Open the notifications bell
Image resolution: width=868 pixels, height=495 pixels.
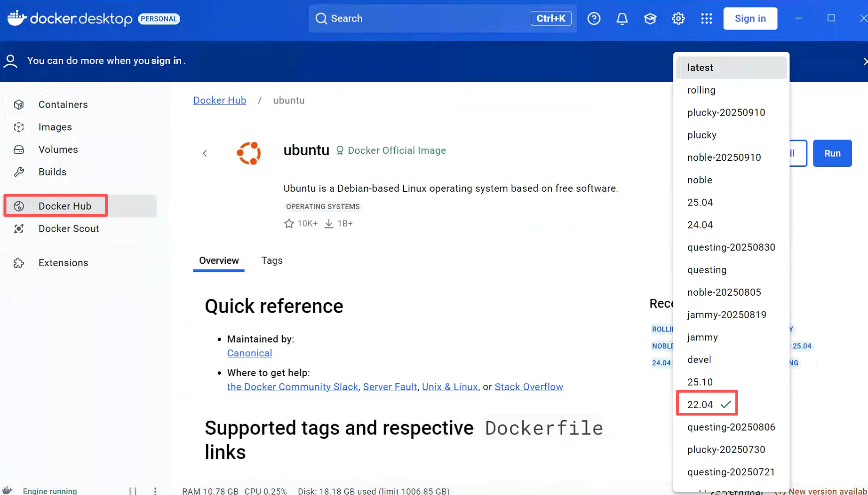622,18
